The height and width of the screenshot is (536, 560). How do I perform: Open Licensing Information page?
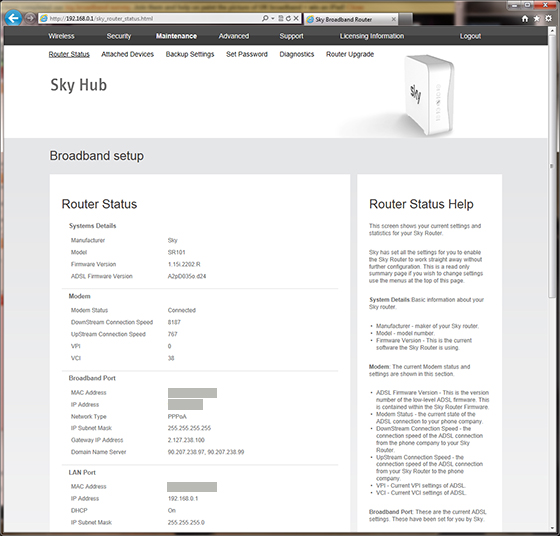(x=372, y=36)
